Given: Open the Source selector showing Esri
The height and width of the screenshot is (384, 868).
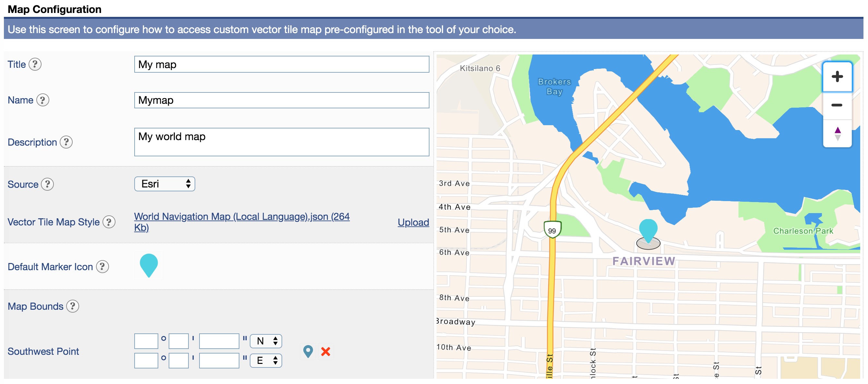Looking at the screenshot, I should click(164, 184).
